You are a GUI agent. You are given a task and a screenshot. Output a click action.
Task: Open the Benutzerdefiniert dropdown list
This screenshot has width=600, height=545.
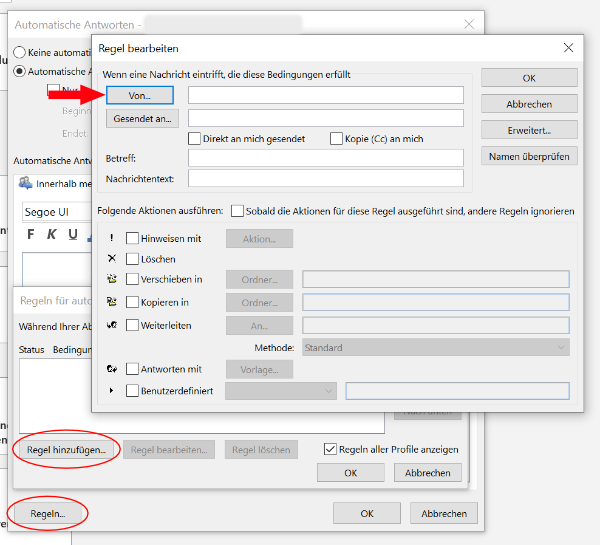[x=281, y=391]
